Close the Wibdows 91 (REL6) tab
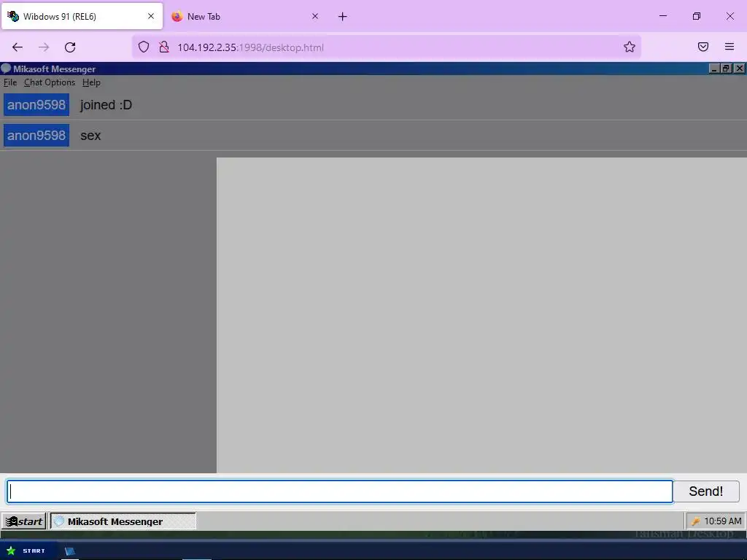This screenshot has height=560, width=747. click(x=151, y=16)
